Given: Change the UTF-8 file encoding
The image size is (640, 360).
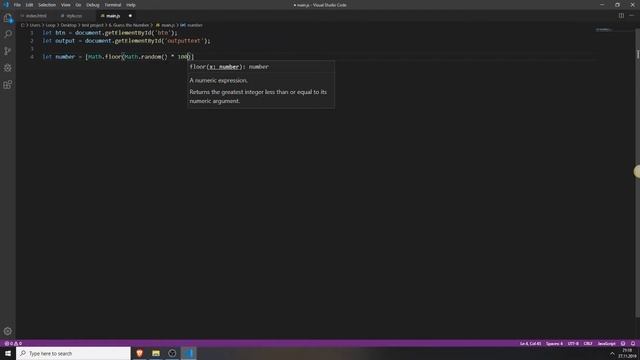Looking at the screenshot, I should coord(573,343).
